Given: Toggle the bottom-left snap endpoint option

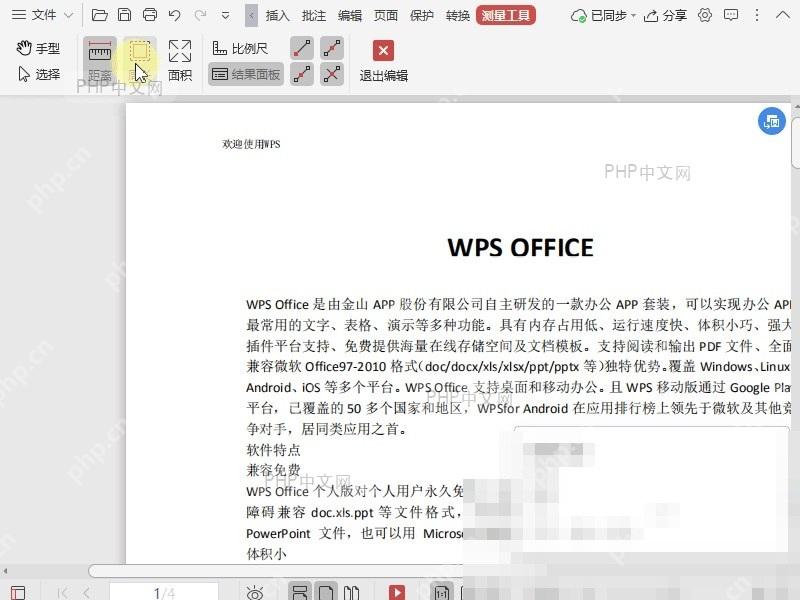Looking at the screenshot, I should (x=302, y=74).
